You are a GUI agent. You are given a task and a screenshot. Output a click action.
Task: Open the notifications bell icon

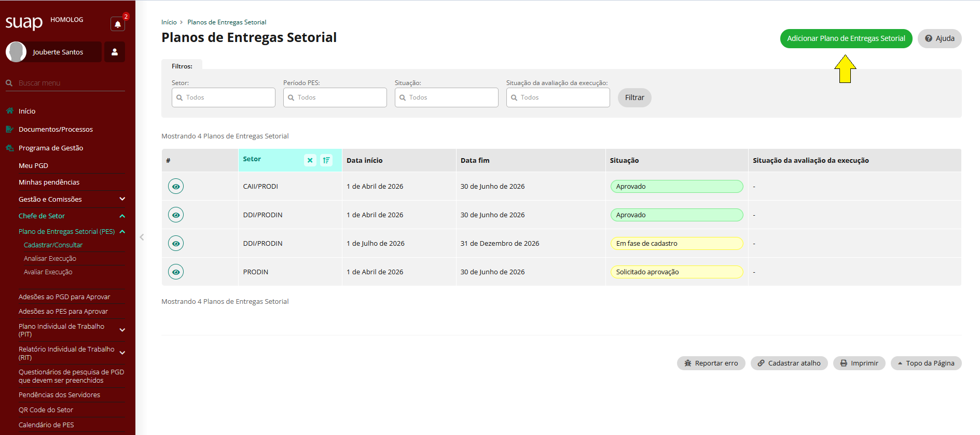tap(118, 24)
